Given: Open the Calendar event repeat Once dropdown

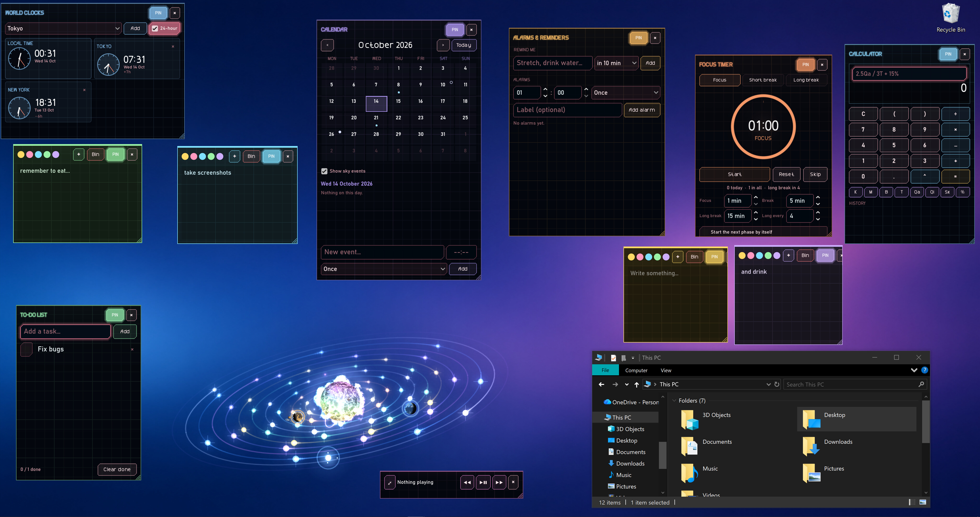Looking at the screenshot, I should point(384,269).
